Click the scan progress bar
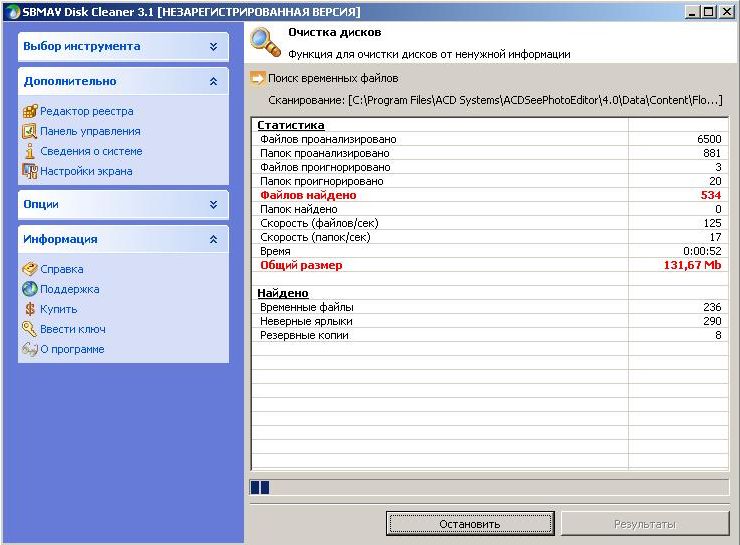Viewport: 740px width, 545px height. coord(489,487)
